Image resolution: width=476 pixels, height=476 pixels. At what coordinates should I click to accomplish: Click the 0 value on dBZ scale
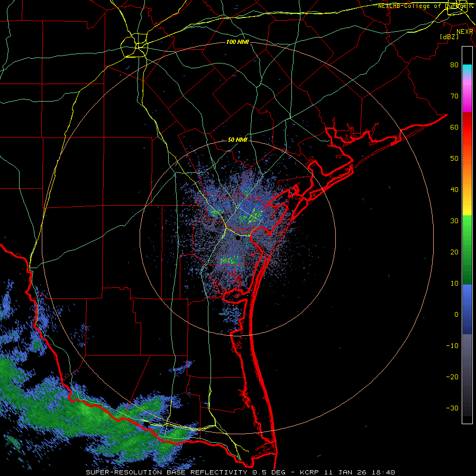point(456,315)
